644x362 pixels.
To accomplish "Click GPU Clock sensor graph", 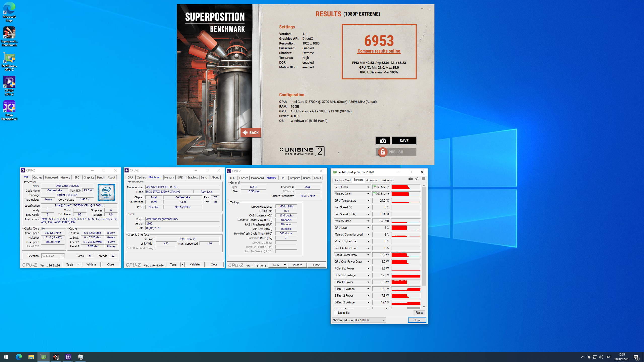I will (x=406, y=187).
